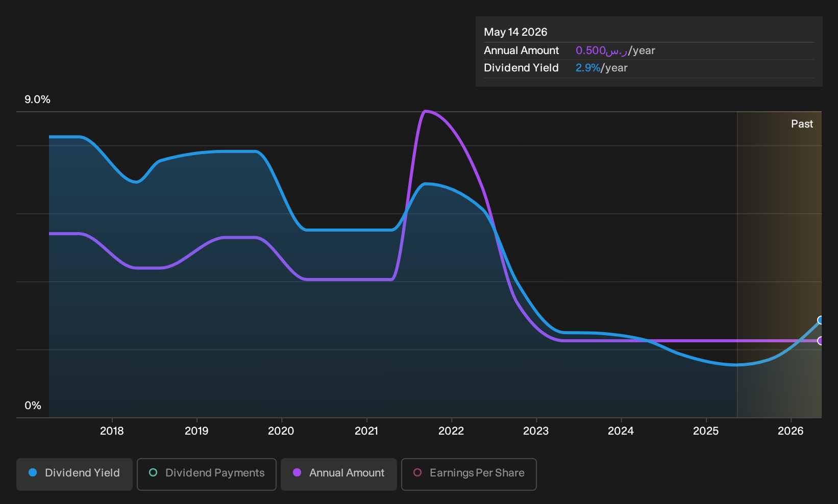
Task: Click the 2022 x-axis label
Action: coord(451,431)
